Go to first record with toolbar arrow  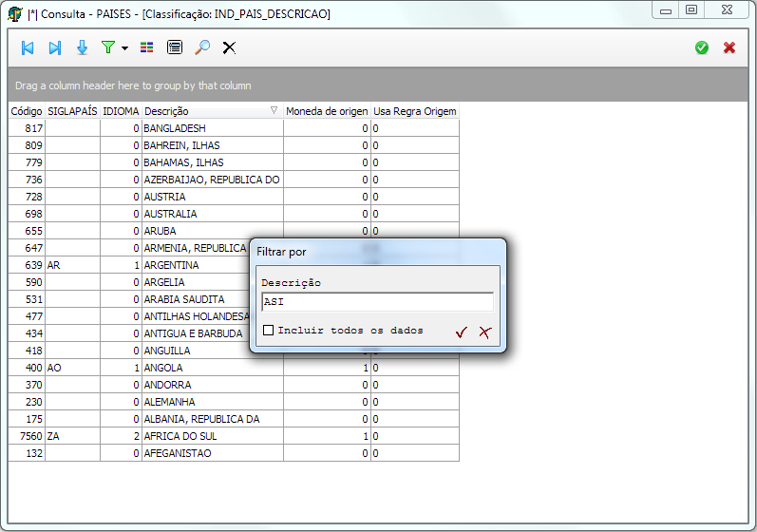click(x=28, y=47)
